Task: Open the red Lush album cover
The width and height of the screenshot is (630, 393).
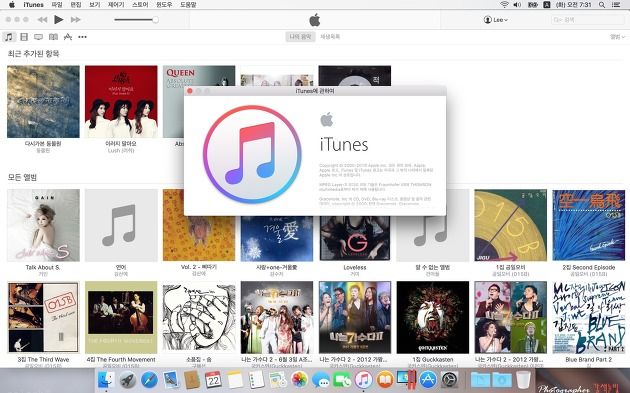Action: [x=121, y=102]
